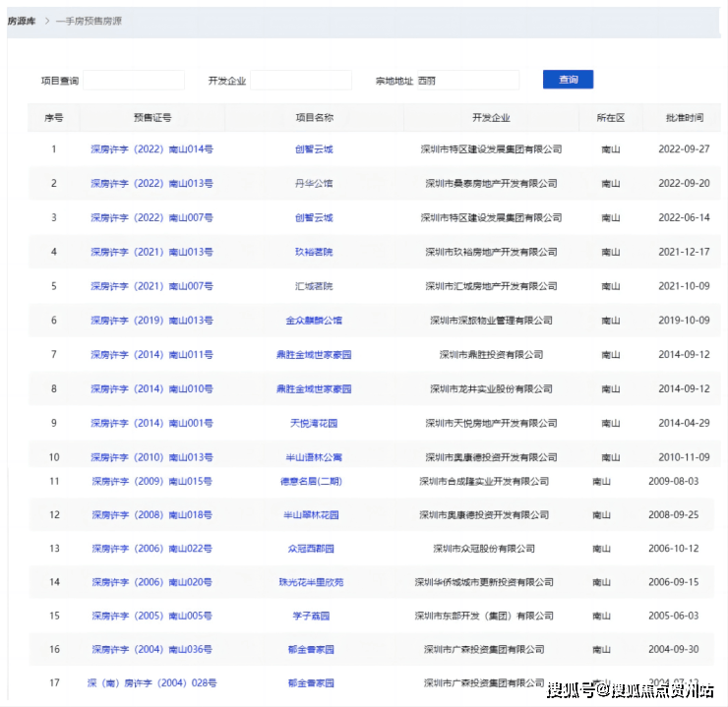This screenshot has height=707, width=728.
Task: Open permit 深房许字（2022）南山014号
Action: point(152,149)
